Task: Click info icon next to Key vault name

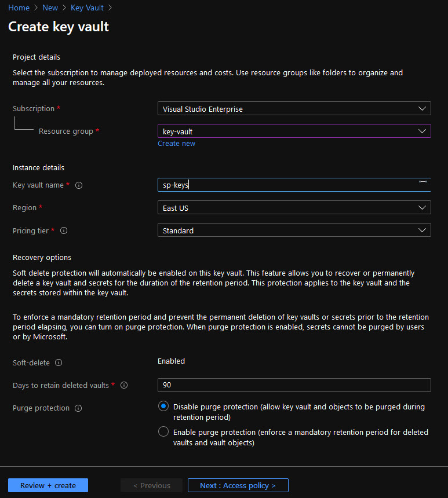Action: click(79, 185)
